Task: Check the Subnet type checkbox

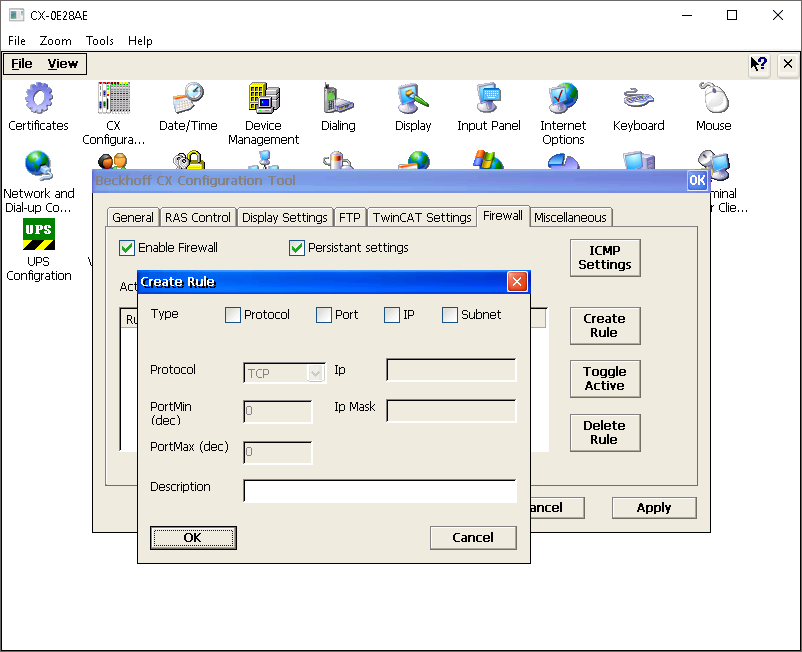Action: point(450,314)
